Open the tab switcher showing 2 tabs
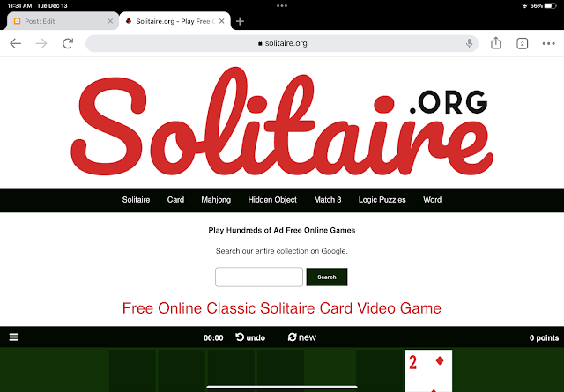 point(522,44)
